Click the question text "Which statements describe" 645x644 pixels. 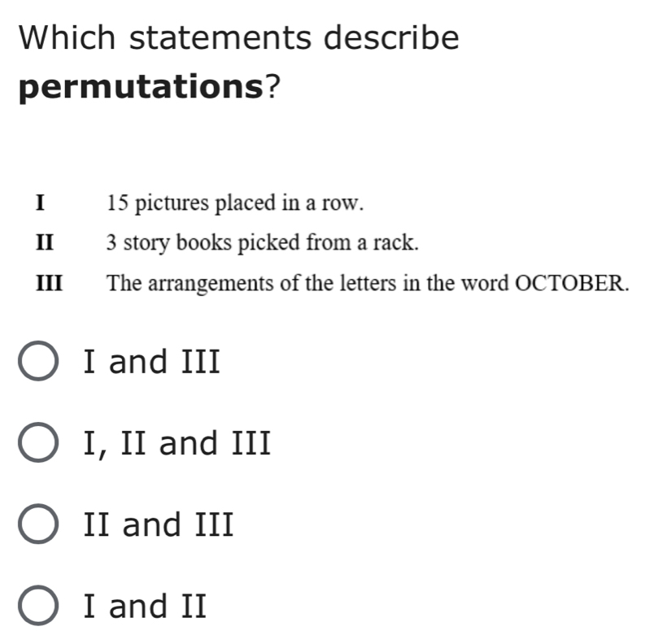coord(239,37)
